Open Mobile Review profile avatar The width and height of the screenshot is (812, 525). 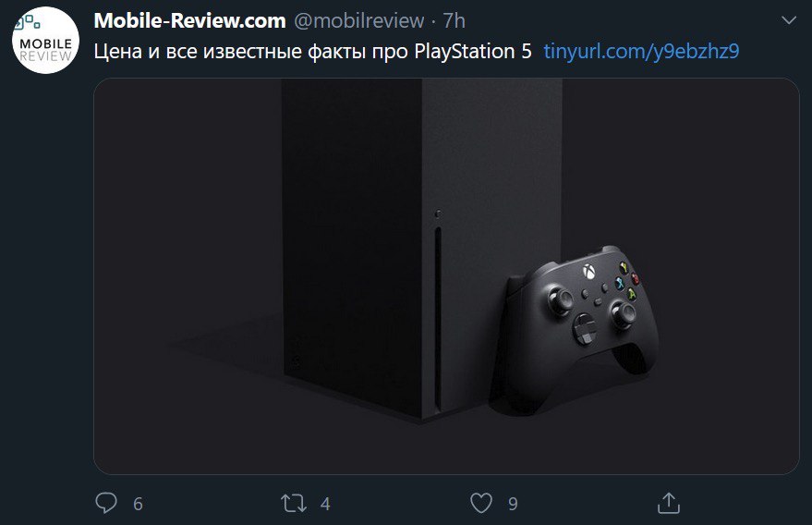point(45,41)
